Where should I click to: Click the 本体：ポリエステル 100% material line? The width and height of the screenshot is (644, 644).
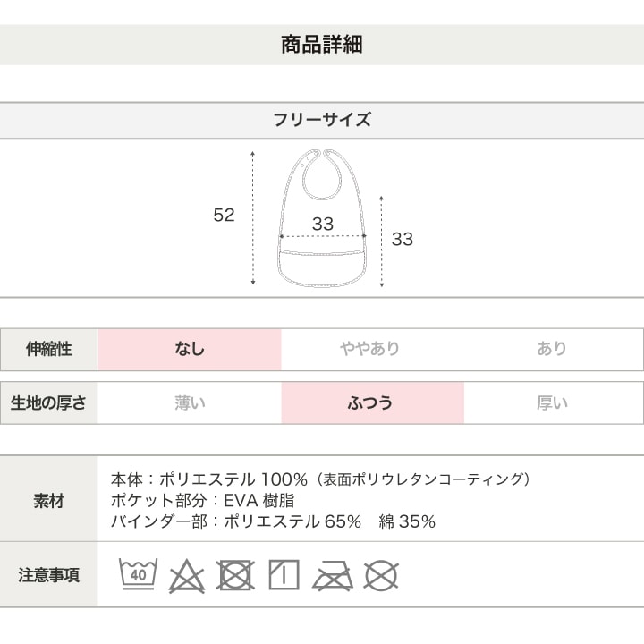click(320, 479)
